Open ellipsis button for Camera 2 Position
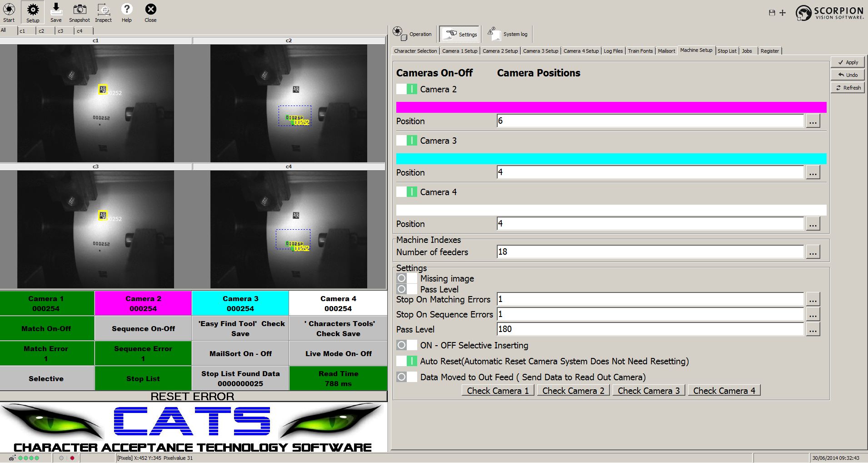The height and width of the screenshot is (463, 868). 813,121
